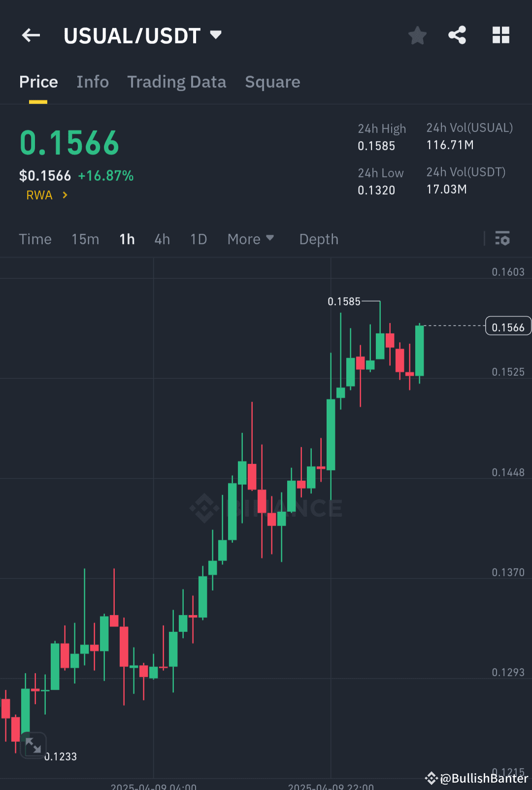Switch to the Trading Data tab
Image resolution: width=532 pixels, height=790 pixels.
coord(176,82)
